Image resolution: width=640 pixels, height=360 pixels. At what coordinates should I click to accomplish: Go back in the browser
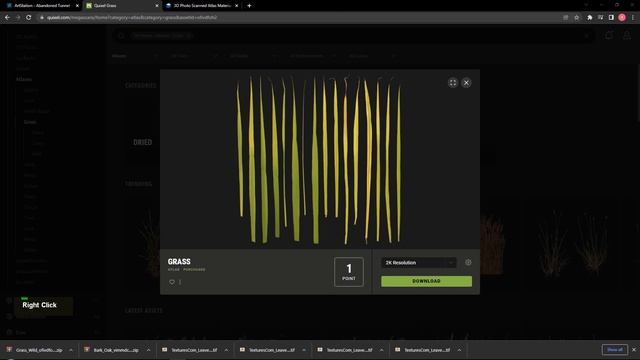point(7,18)
